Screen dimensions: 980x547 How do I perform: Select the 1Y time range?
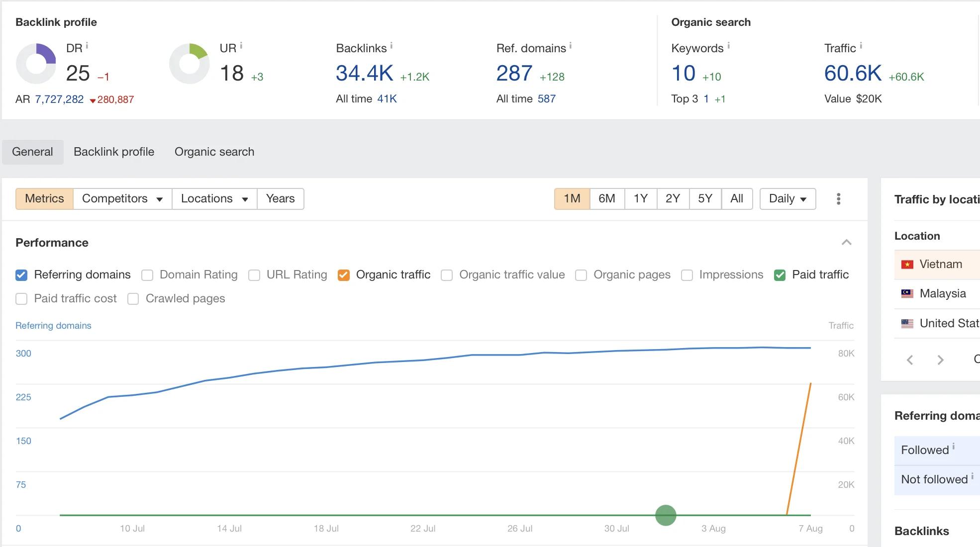[641, 199]
